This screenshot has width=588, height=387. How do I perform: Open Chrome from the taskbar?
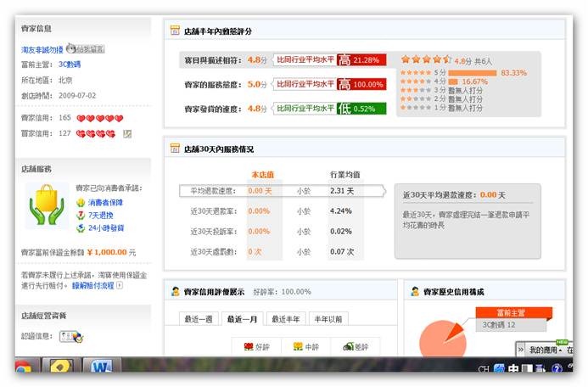(x=23, y=367)
